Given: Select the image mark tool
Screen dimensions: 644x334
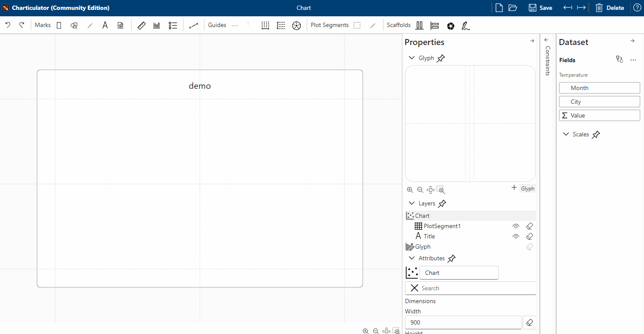Looking at the screenshot, I should [120, 25].
